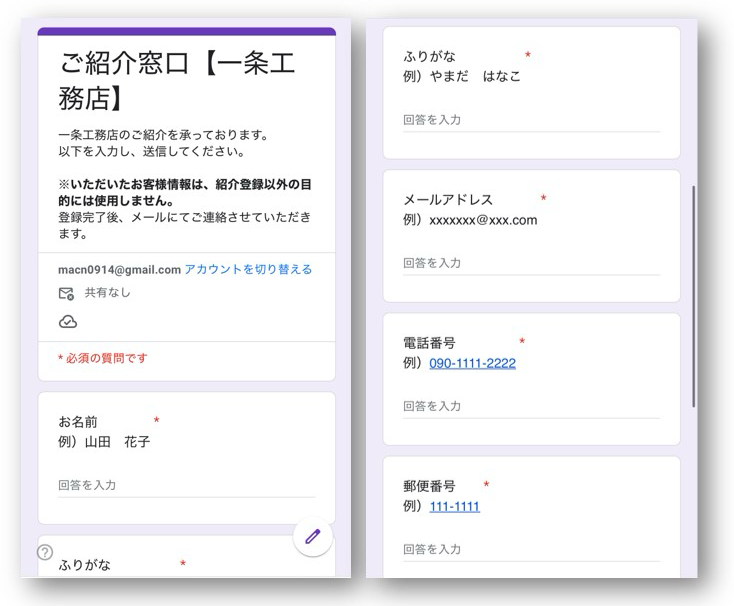Focus the 電話番号 answer input field
This screenshot has width=734, height=606.
tap(531, 407)
